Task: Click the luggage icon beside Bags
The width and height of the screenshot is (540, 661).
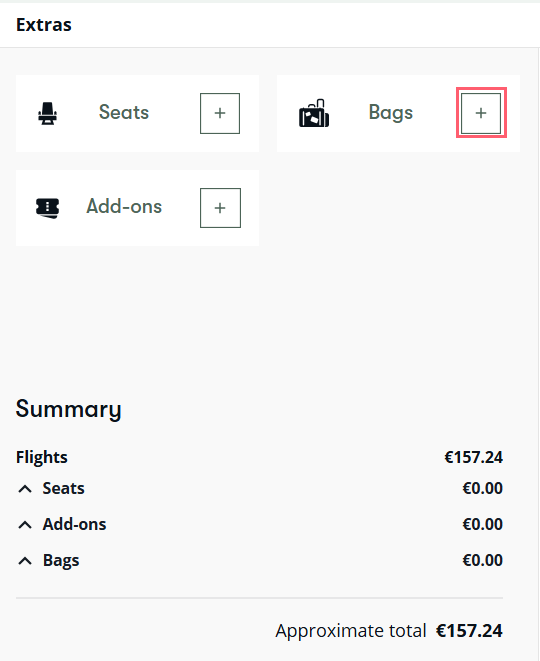Action: (314, 113)
